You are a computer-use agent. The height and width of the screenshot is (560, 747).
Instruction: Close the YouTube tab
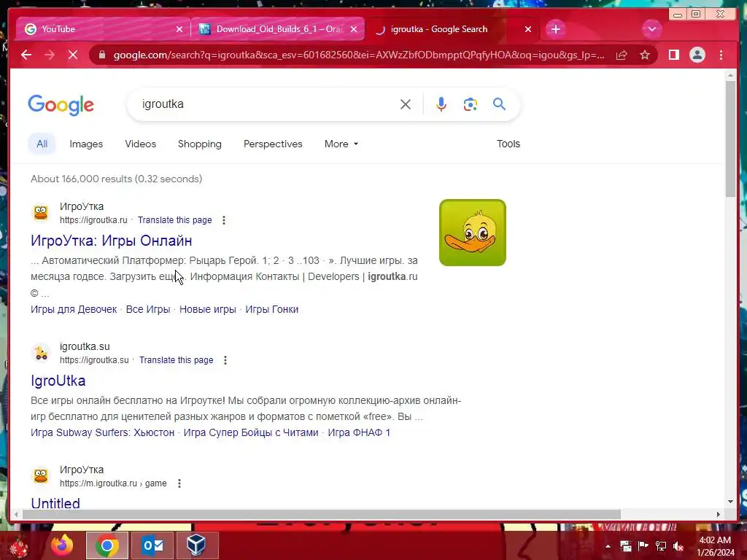click(x=179, y=29)
